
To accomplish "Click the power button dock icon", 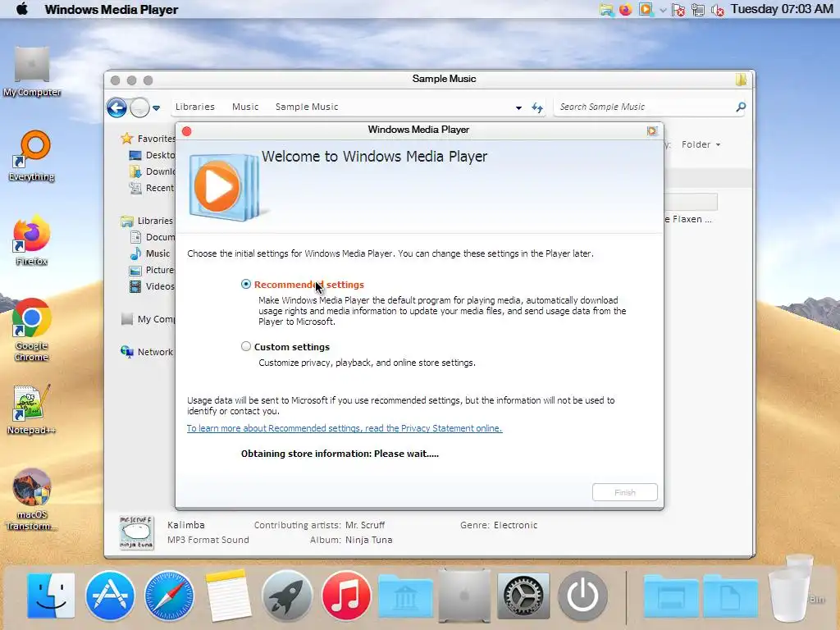I will (x=582, y=596).
